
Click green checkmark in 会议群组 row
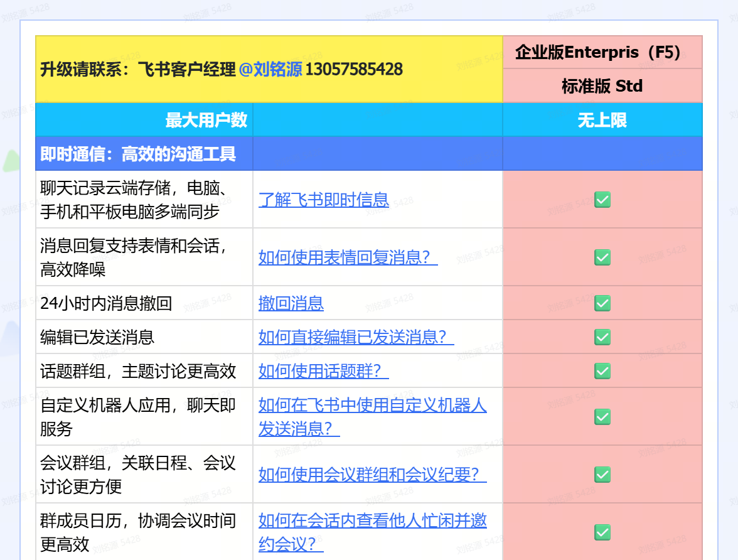point(602,474)
